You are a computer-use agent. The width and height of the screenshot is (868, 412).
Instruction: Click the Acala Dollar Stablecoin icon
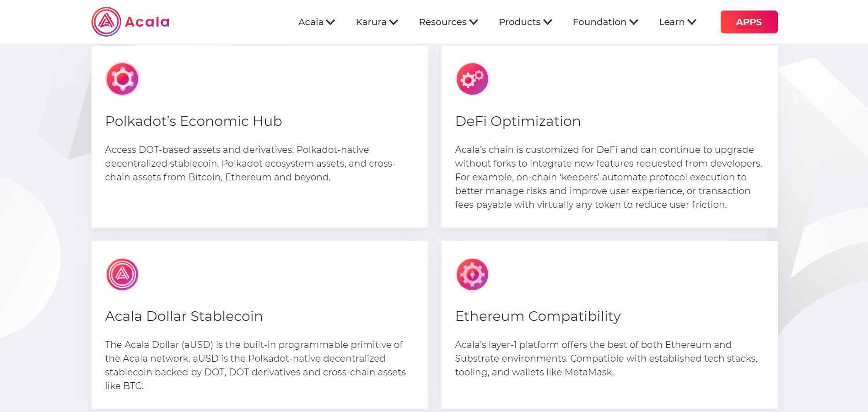(122, 274)
